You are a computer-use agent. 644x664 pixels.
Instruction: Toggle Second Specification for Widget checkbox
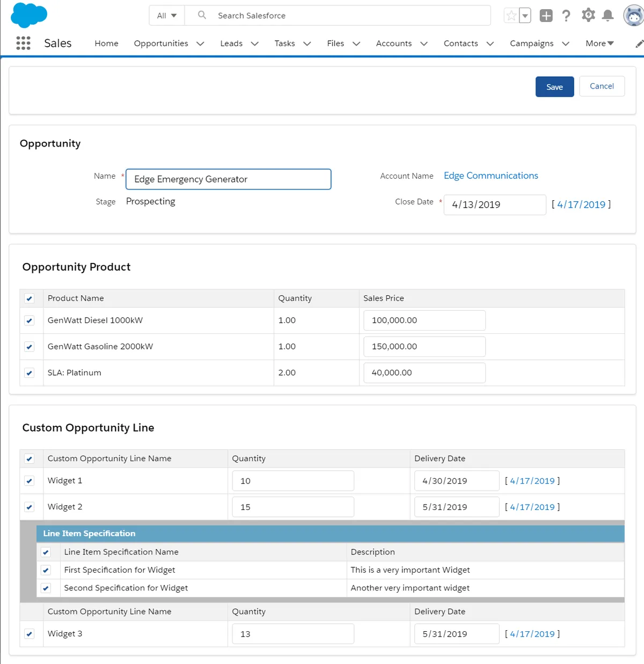pos(46,588)
